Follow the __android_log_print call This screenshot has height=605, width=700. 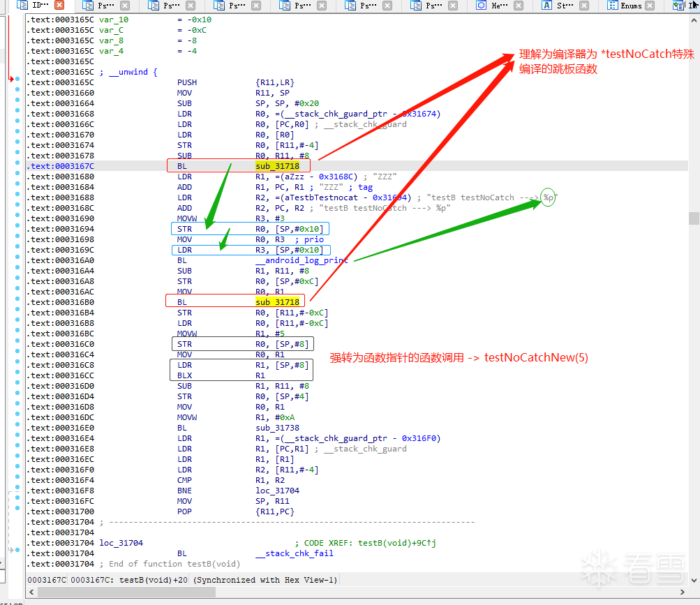pos(301,260)
